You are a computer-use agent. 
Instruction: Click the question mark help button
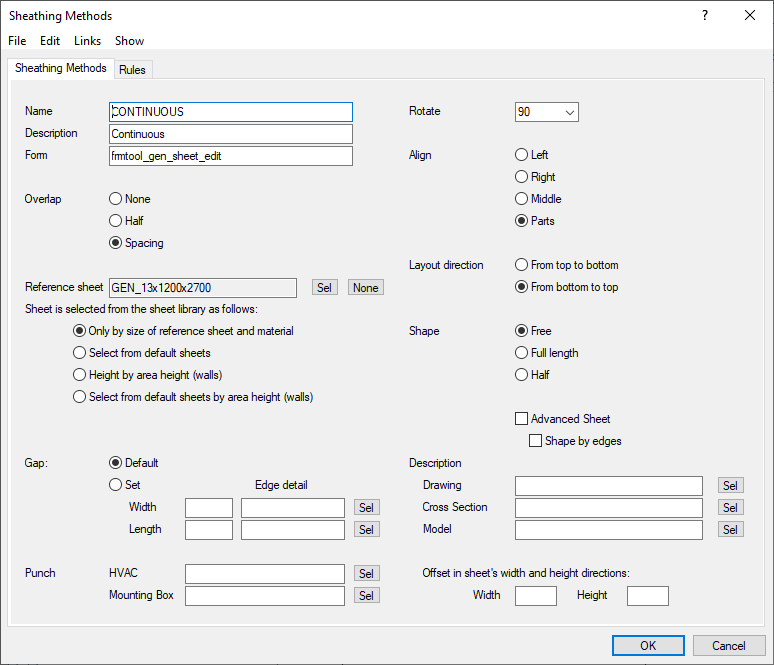click(x=705, y=15)
